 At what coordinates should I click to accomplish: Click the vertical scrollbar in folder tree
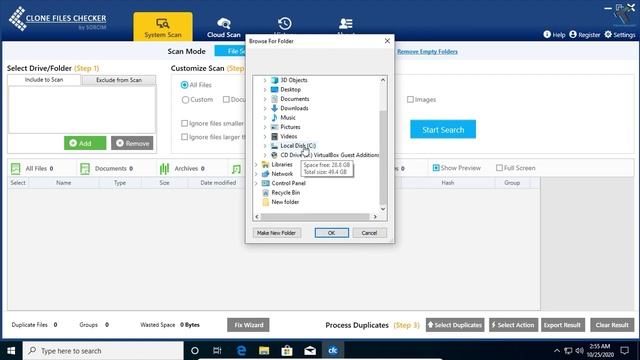(382, 157)
